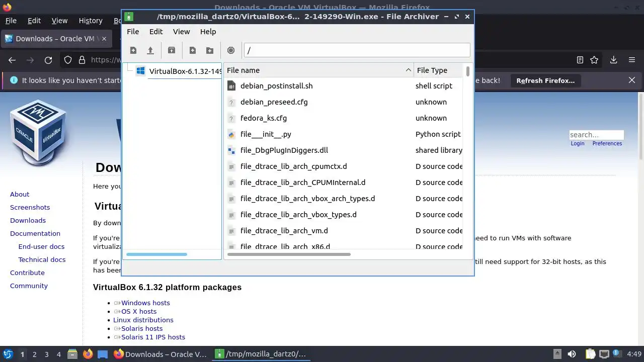Click Linux distributions link
Screen dimensions: 644x362
143,320
